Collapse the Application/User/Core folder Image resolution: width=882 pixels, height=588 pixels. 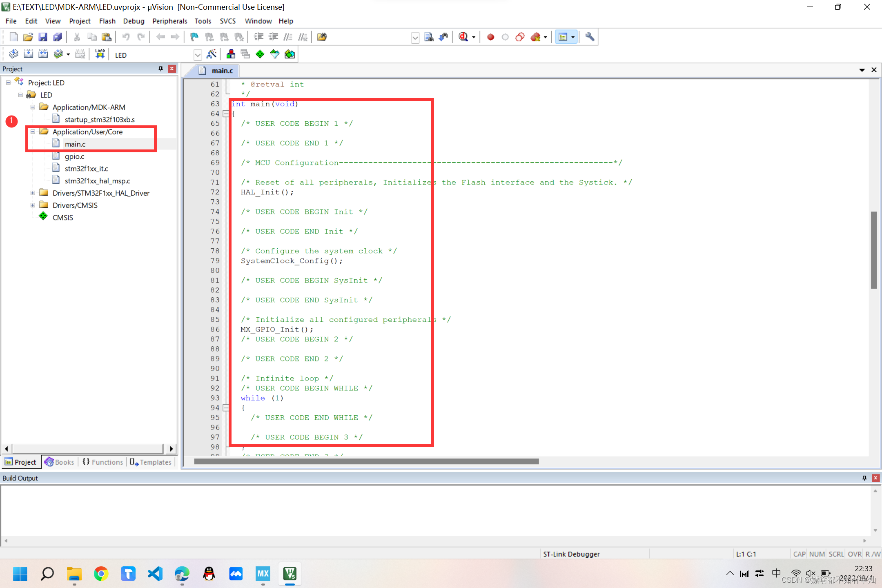pos(33,132)
